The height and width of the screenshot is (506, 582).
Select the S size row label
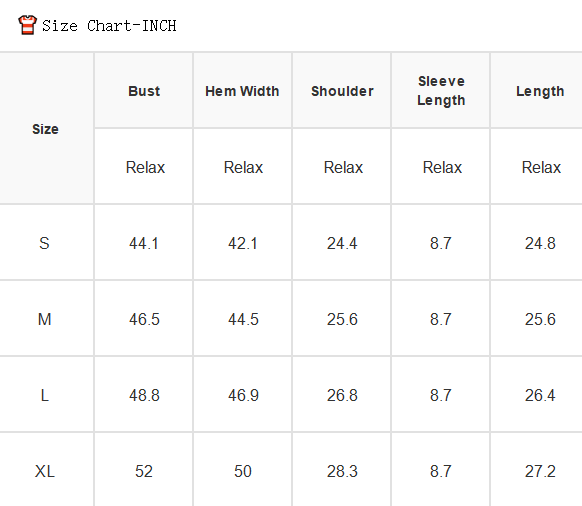44,243
